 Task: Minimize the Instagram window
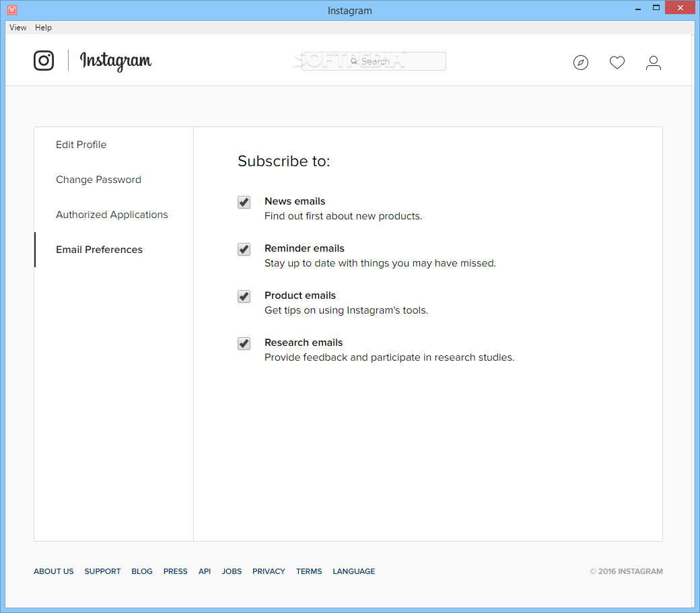tap(638, 8)
